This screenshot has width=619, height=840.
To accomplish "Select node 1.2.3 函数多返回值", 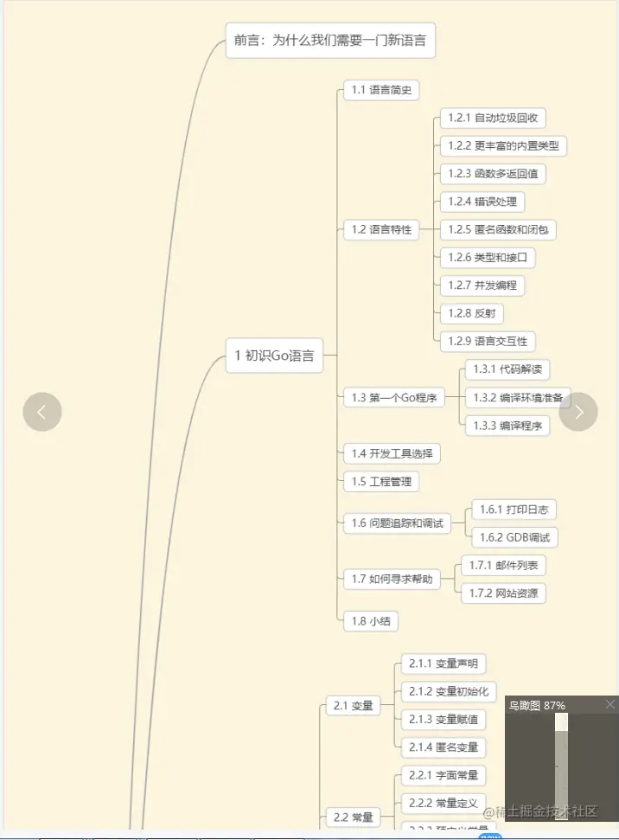I will 493,174.
